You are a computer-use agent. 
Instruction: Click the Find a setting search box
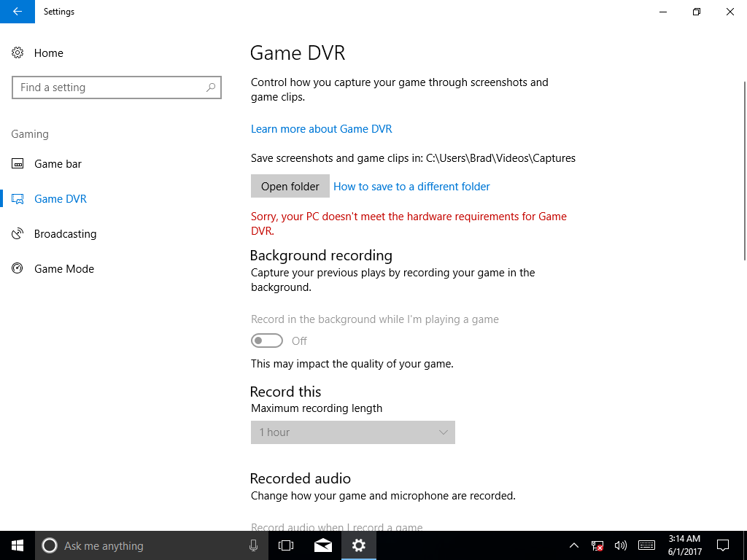pos(117,87)
